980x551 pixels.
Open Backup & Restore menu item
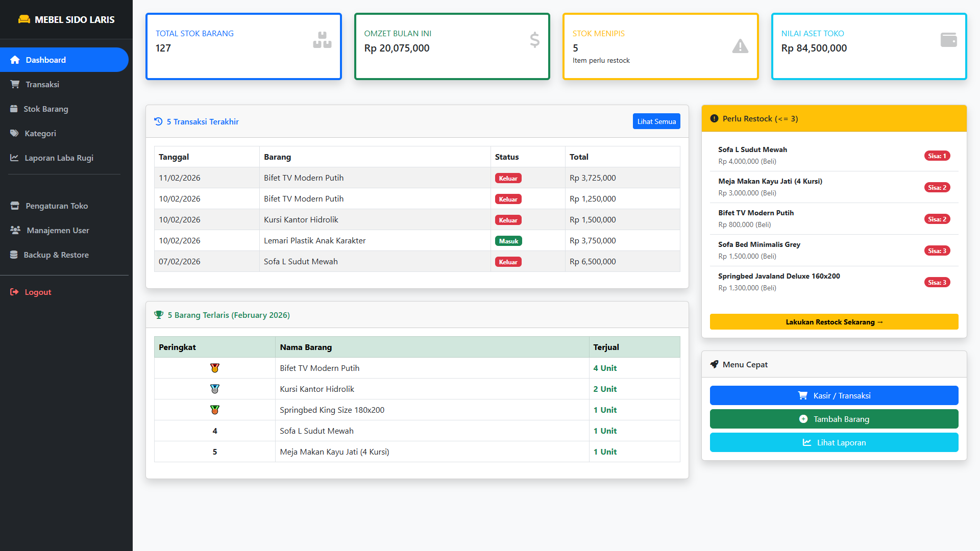click(x=56, y=255)
